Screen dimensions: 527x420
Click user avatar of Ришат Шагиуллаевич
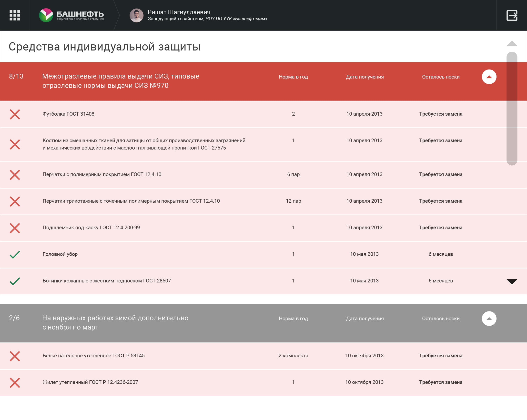click(136, 15)
